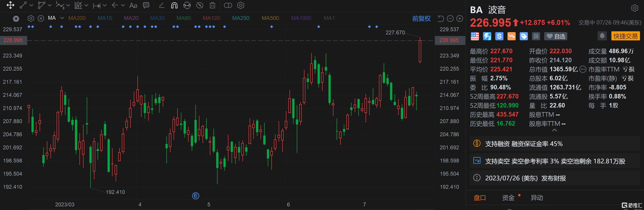Click the 192.410 low price annotation
644x210 pixels.
coord(115,192)
